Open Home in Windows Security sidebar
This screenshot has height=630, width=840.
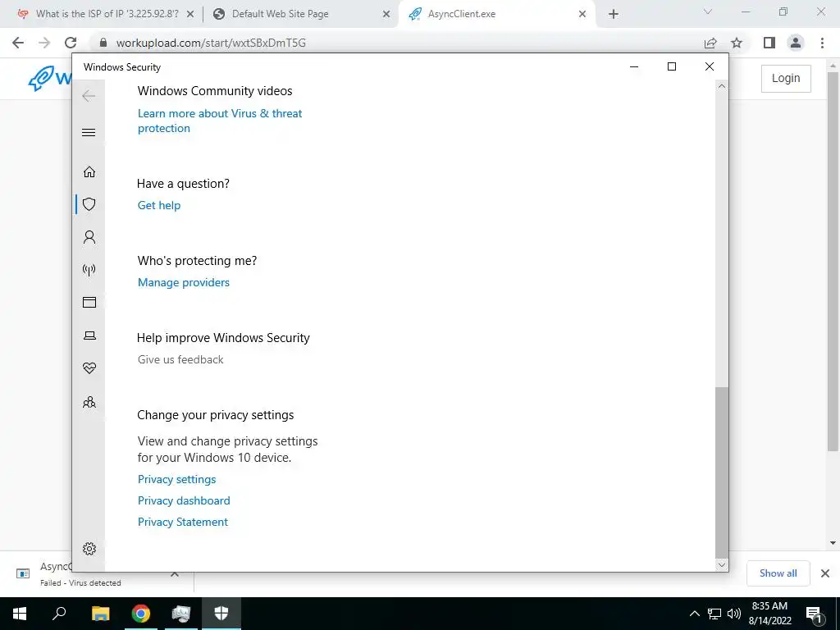pyautogui.click(x=89, y=171)
